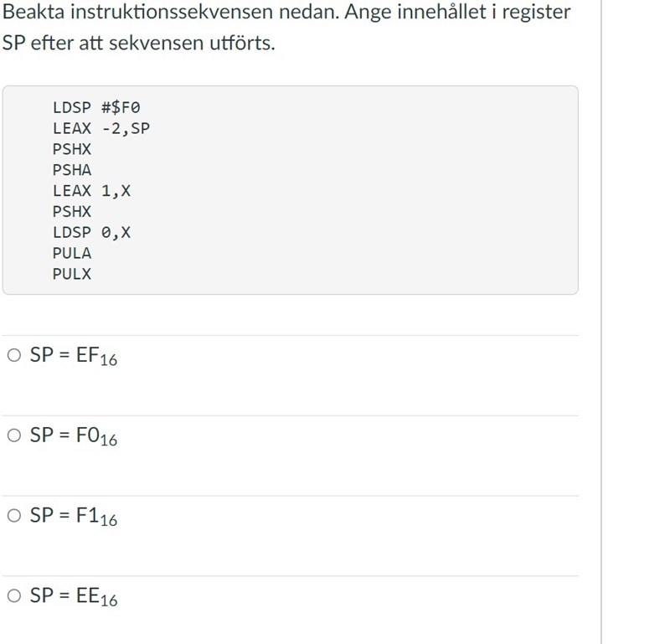Click the PSHA instruction line

click(72, 170)
